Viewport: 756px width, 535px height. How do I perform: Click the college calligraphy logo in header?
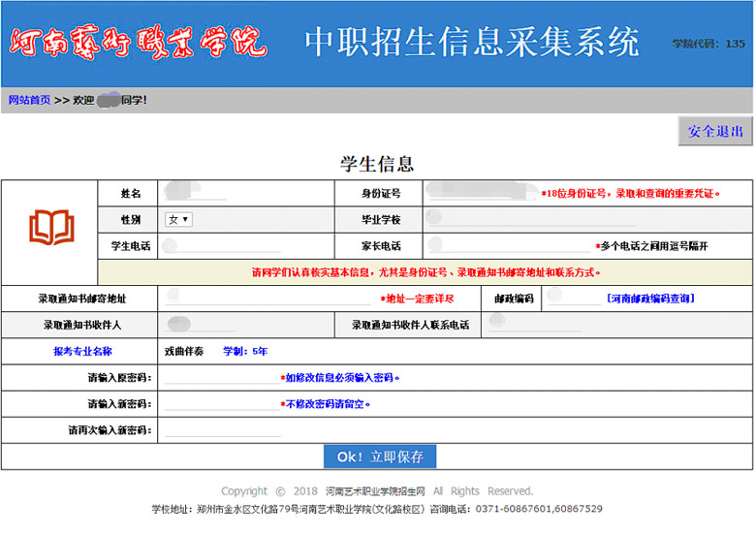tap(138, 43)
